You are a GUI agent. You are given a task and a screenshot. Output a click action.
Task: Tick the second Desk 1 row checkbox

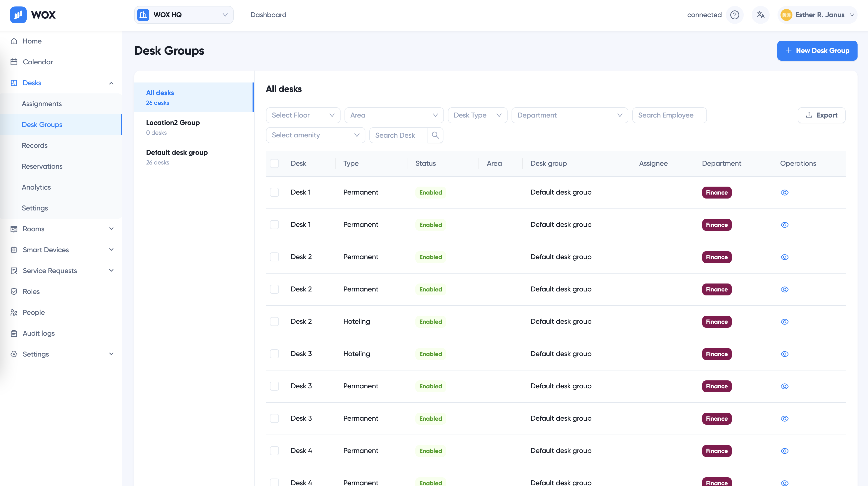click(x=274, y=224)
